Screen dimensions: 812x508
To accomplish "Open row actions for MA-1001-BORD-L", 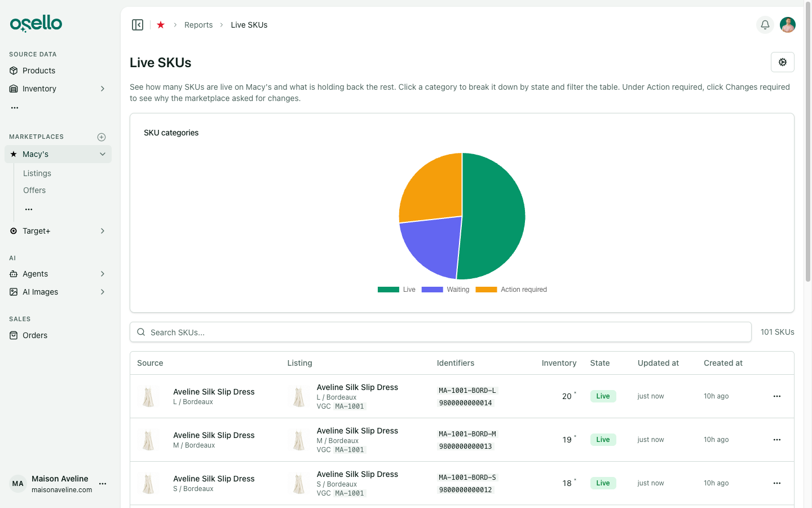I will coord(777,396).
